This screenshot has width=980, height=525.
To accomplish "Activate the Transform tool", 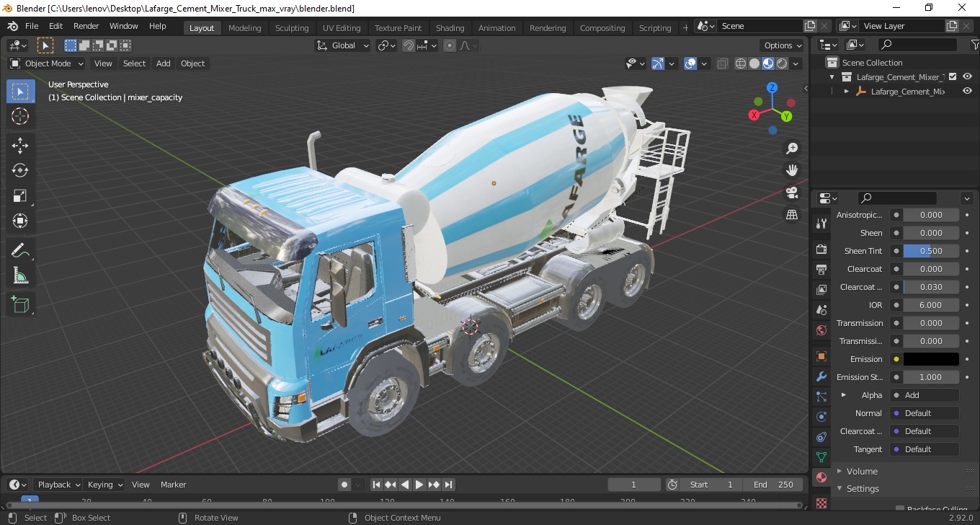I will (x=20, y=221).
